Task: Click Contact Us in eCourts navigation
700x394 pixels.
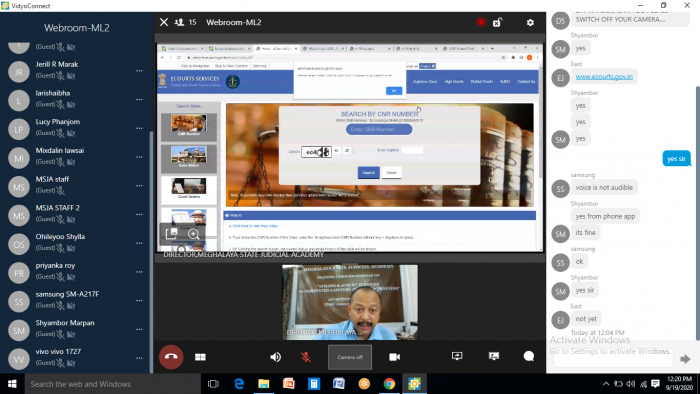Action: [526, 82]
